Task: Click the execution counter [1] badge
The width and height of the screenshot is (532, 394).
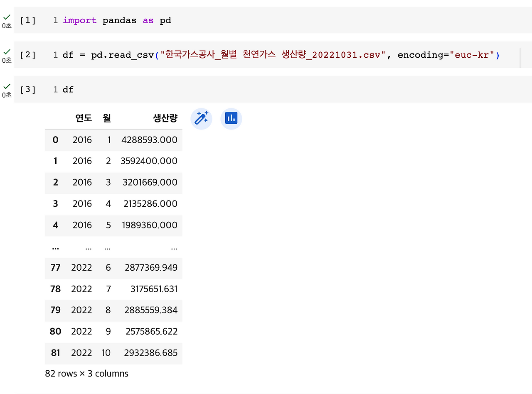Action: (x=27, y=20)
